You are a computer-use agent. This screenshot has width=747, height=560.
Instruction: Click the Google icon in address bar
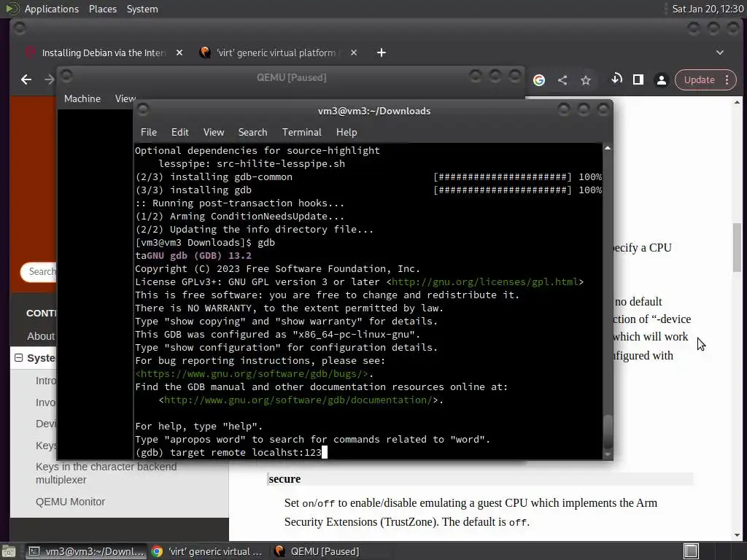point(539,80)
